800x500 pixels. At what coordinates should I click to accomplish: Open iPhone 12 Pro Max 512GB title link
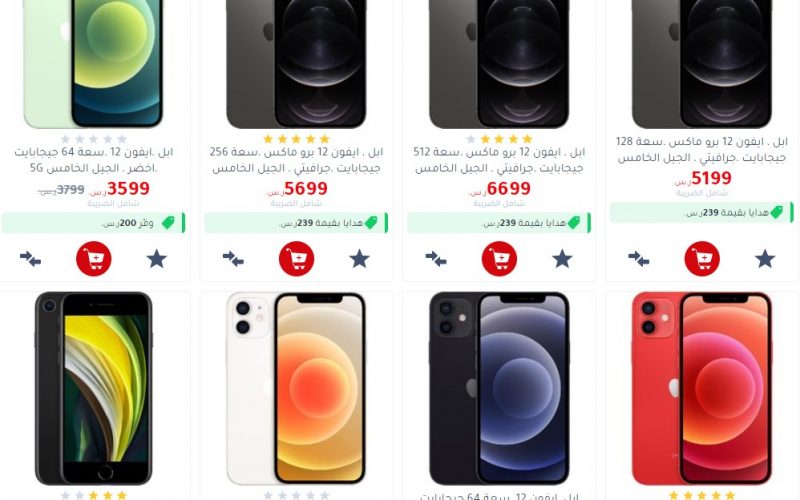(499, 160)
